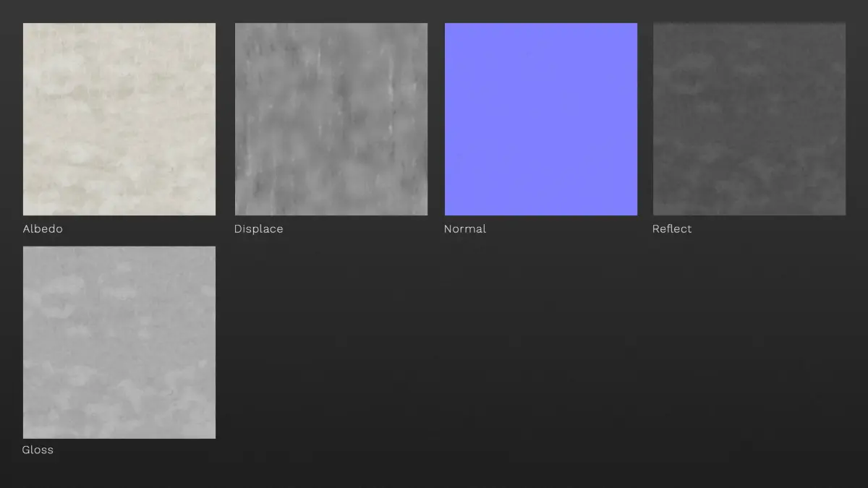The image size is (868, 488).
Task: Click the caption under the cream texture
Action: point(43,229)
